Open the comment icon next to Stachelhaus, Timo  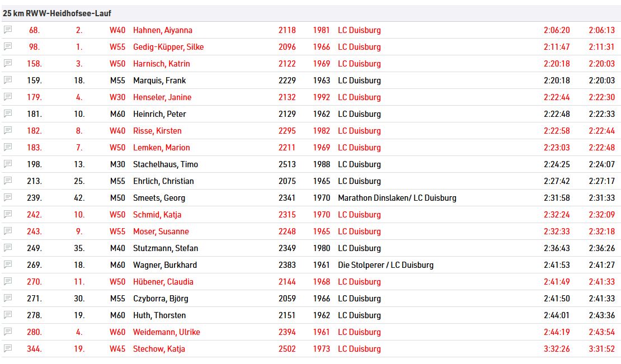[x=8, y=164]
